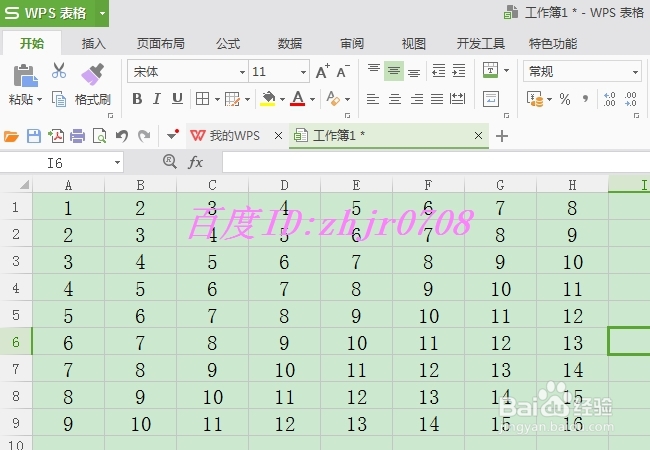Click the draw border table icon
Image resolution: width=650 pixels, height=450 pixels.
pos(232,99)
